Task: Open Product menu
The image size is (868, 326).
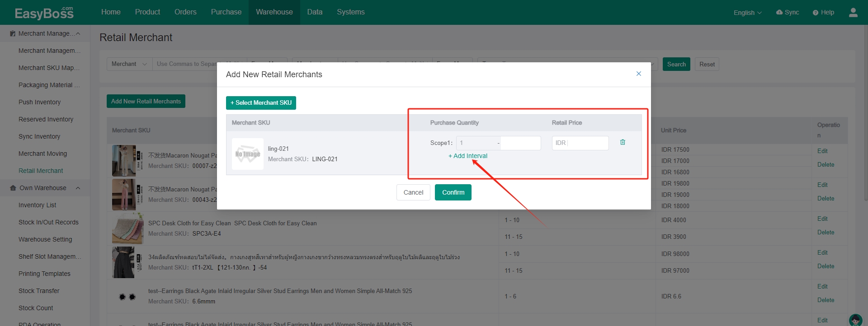Action: (147, 12)
